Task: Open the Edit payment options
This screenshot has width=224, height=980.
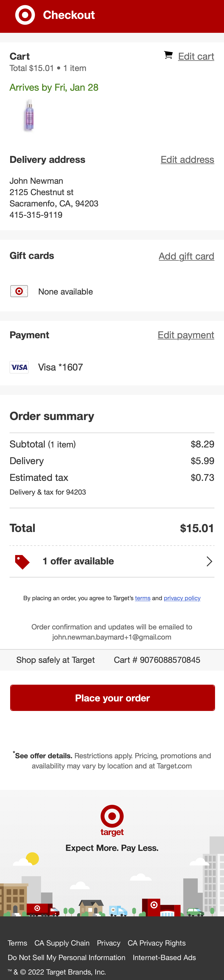Action: (186, 335)
